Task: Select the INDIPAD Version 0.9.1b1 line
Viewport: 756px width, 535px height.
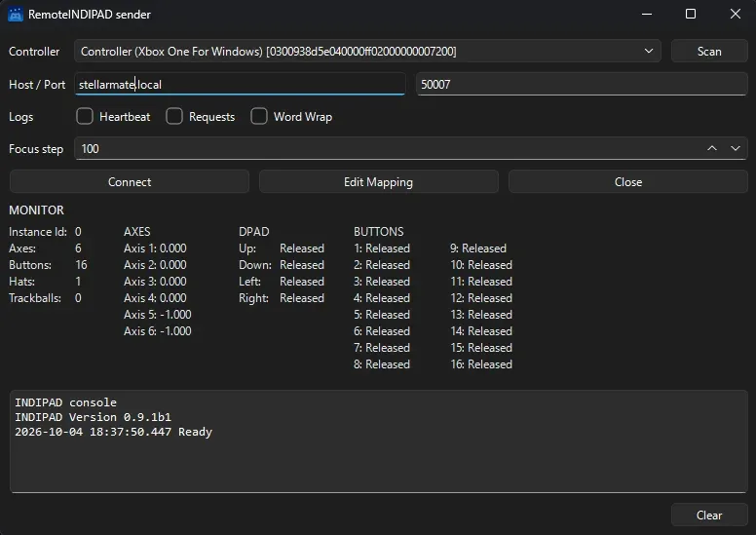Action: pyautogui.click(x=93, y=417)
